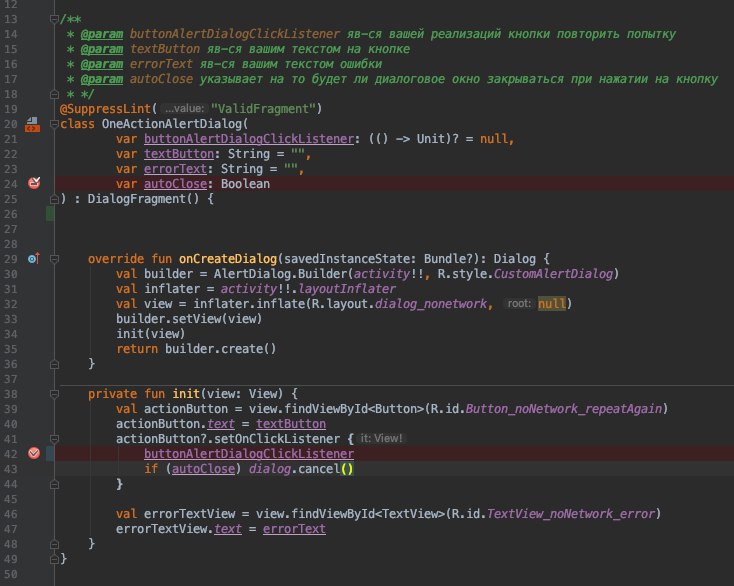Click the fold marker beside ') : DialogFragment()' line
Screen dimensions: 734x586
(54, 199)
